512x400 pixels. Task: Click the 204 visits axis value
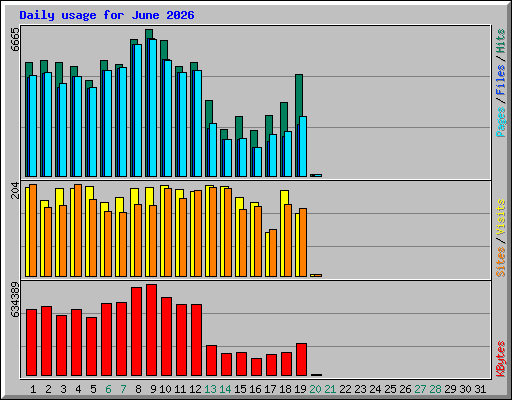click(15, 190)
